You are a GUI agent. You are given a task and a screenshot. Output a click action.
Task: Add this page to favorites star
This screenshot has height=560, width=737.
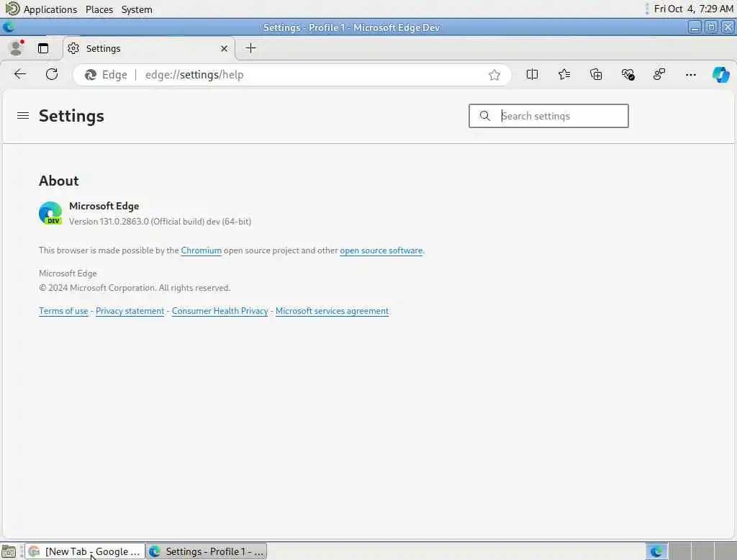[x=494, y=75]
